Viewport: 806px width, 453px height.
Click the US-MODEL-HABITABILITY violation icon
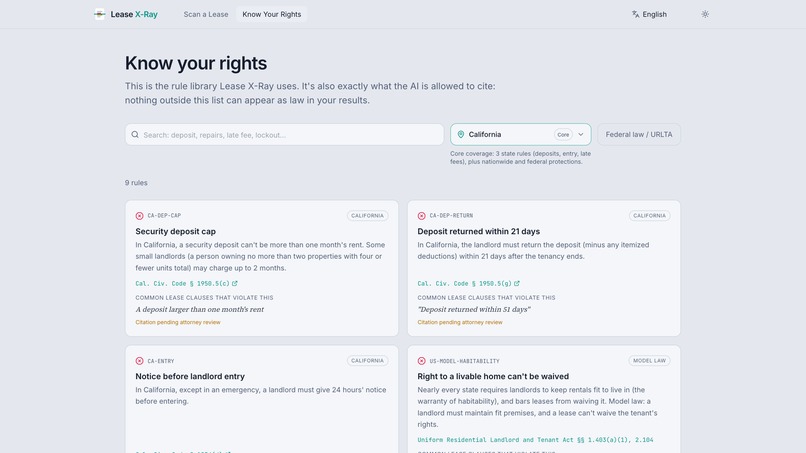[422, 361]
